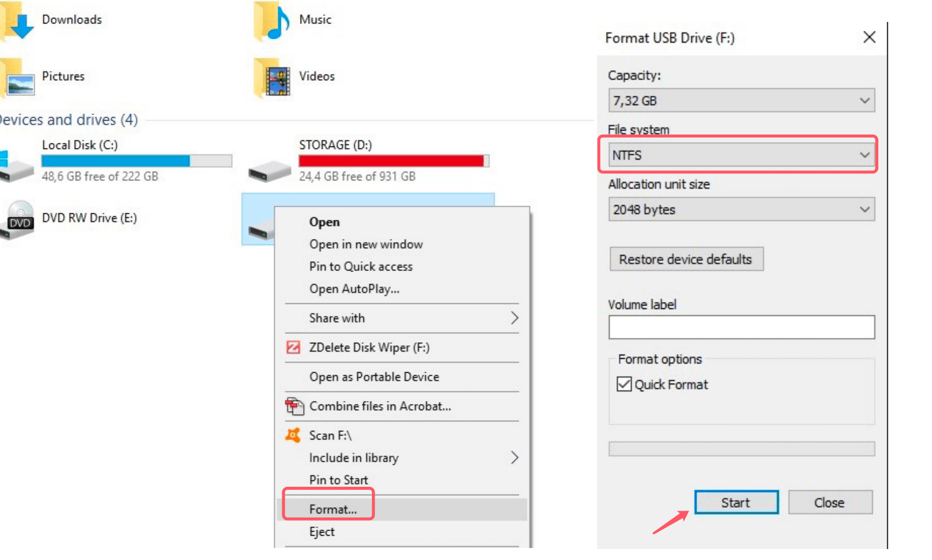Click inside the Volume label field
This screenshot has width=932, height=560.
741,327
